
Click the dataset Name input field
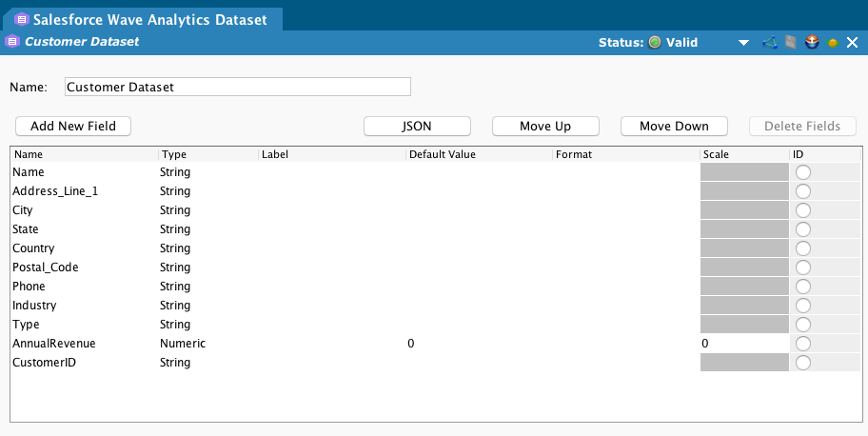[237, 87]
